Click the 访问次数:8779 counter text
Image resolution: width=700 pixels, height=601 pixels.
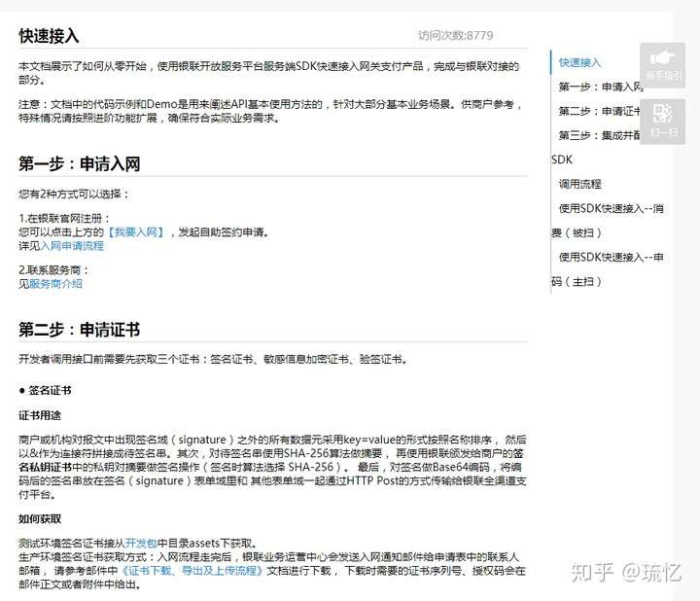coord(455,35)
